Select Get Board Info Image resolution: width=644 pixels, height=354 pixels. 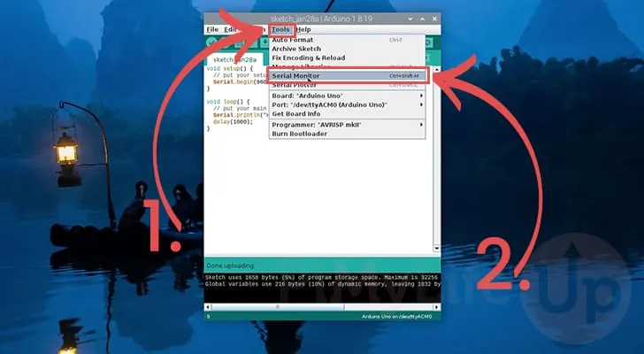pyautogui.click(x=347, y=114)
